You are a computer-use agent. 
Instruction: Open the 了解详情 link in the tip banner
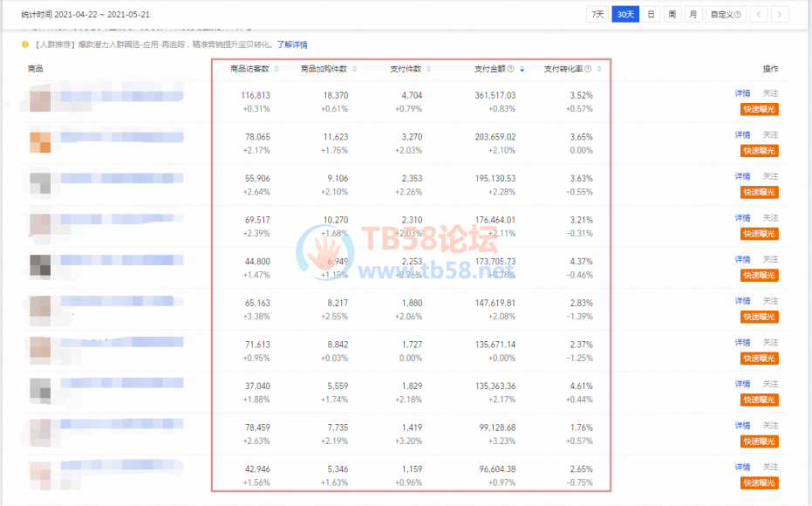(x=291, y=44)
